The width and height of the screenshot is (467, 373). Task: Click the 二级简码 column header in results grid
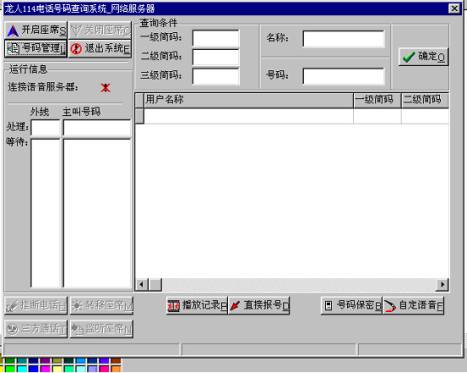[x=425, y=100]
